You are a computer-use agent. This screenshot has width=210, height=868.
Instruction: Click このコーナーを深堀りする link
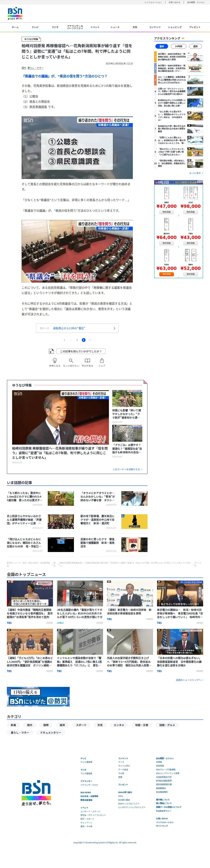coord(127,469)
